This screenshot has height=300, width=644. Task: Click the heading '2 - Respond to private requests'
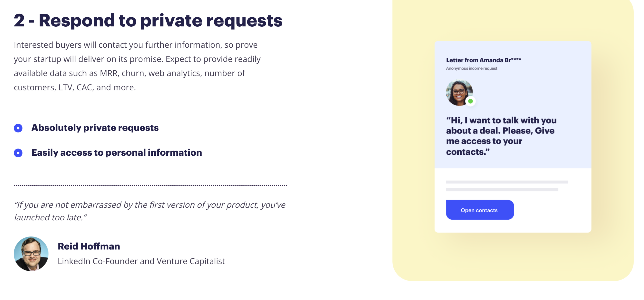pos(148,21)
